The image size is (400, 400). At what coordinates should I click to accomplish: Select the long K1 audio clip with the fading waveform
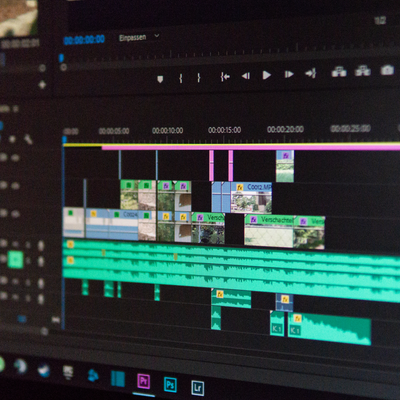[329, 329]
